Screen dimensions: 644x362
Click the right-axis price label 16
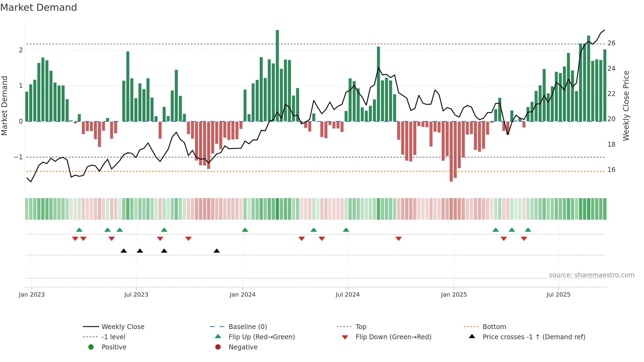612,170
